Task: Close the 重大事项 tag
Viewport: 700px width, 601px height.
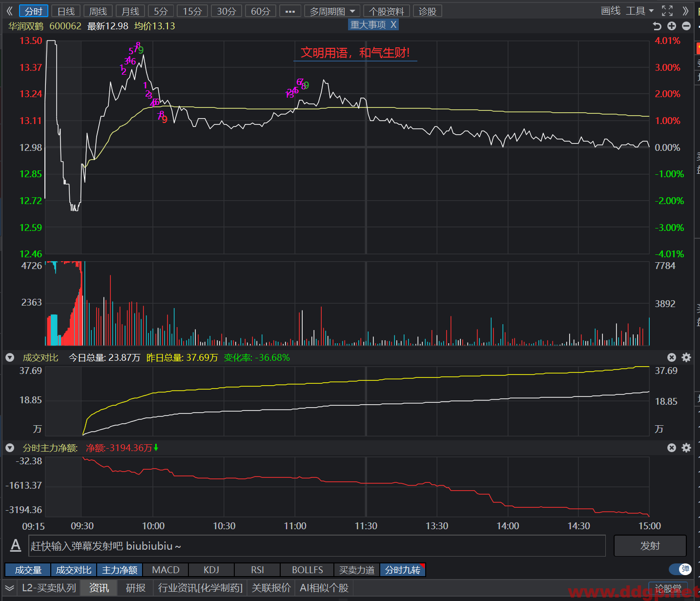Action: point(393,25)
